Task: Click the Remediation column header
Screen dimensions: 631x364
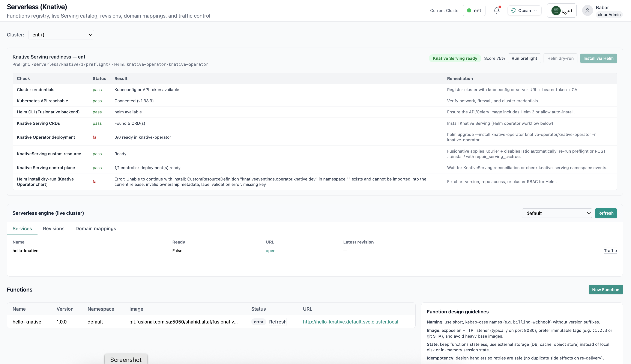Action: point(460,78)
